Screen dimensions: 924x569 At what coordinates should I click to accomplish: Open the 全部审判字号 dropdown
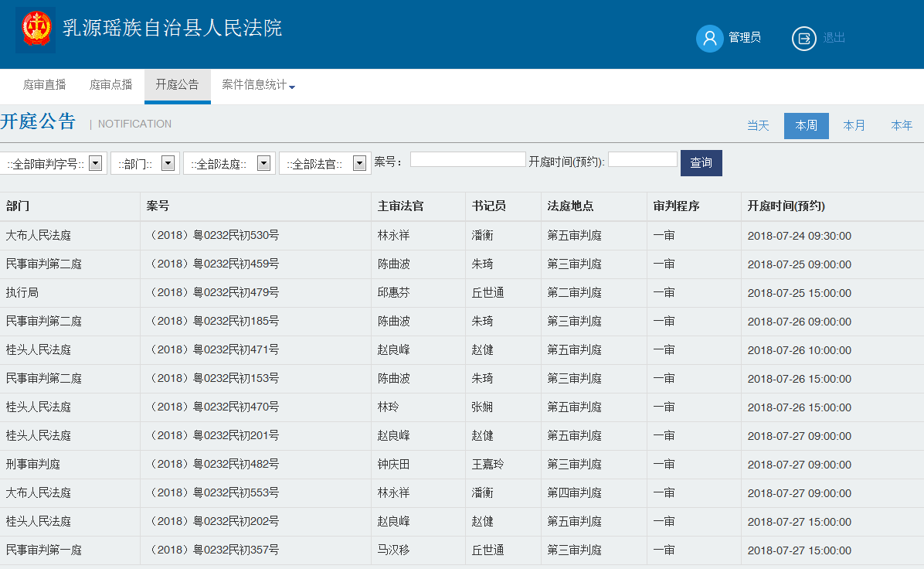tap(53, 163)
